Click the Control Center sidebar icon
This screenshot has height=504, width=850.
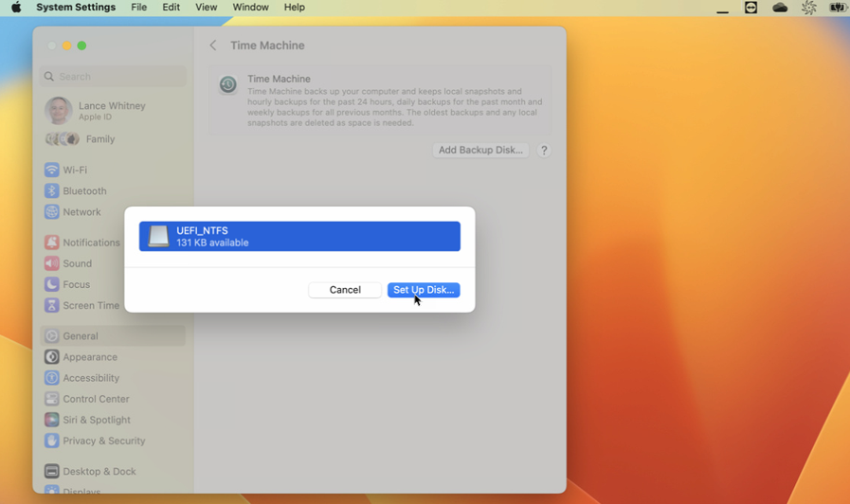click(51, 399)
